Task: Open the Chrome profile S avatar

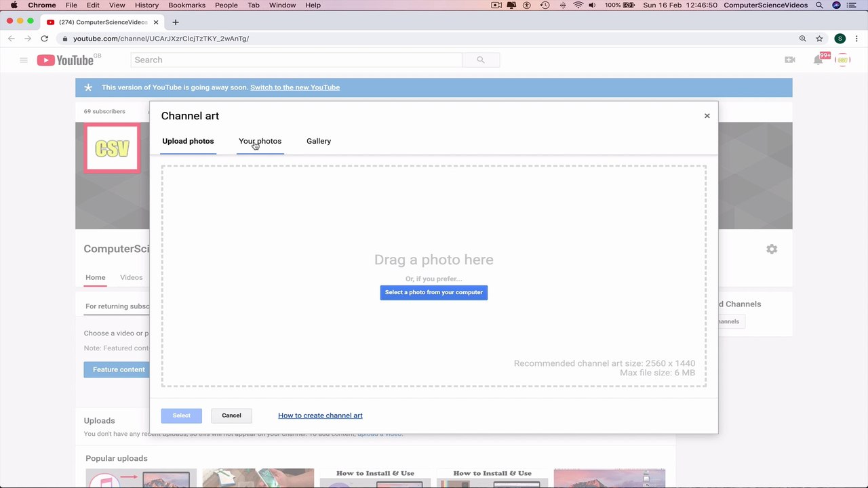Action: pyautogui.click(x=840, y=39)
